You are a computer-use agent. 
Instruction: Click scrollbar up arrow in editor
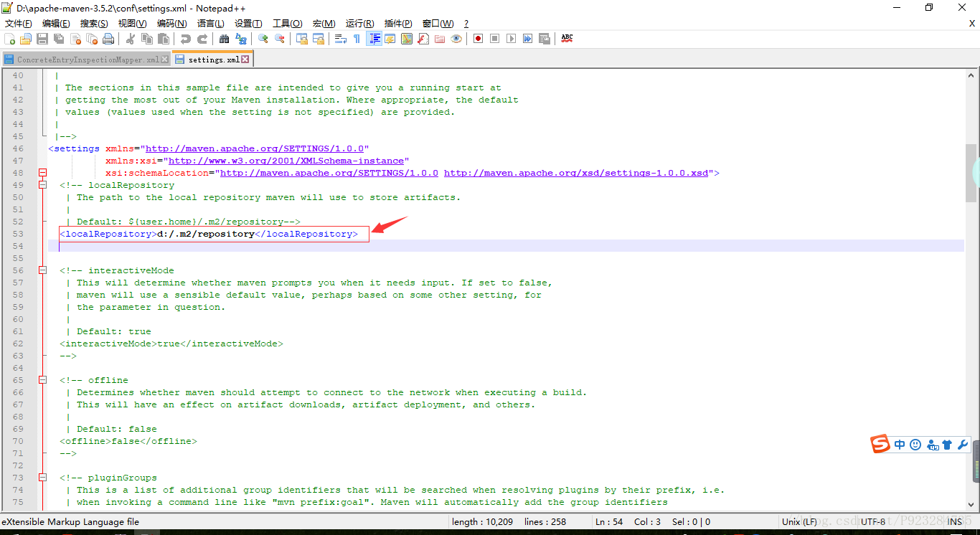971,75
